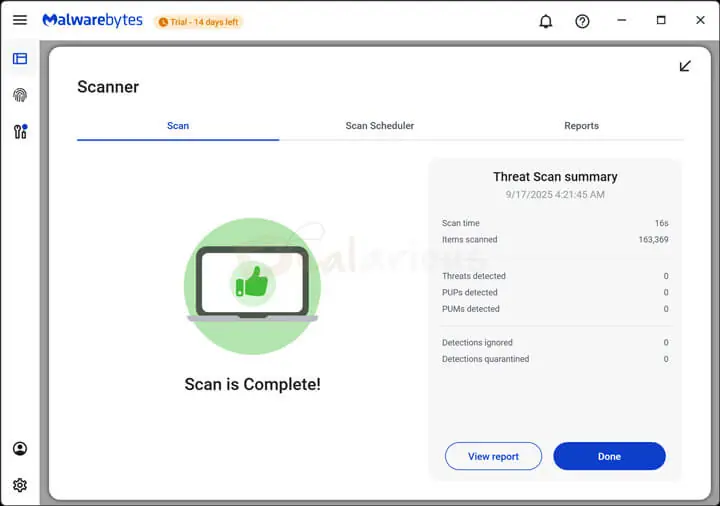Open the Reports tab
Image resolution: width=720 pixels, height=506 pixels.
[x=581, y=126]
